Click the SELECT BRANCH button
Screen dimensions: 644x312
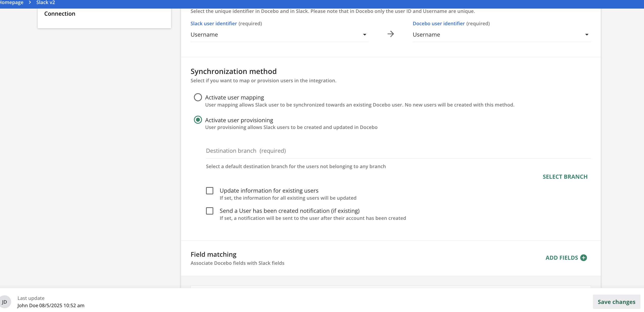[x=565, y=177]
